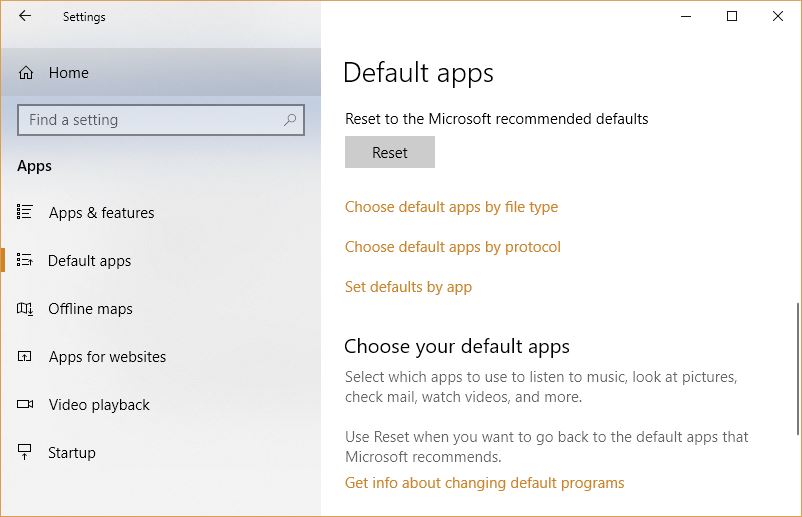The image size is (802, 517).
Task: Click the Startup icon in sidebar
Action: [x=25, y=452]
